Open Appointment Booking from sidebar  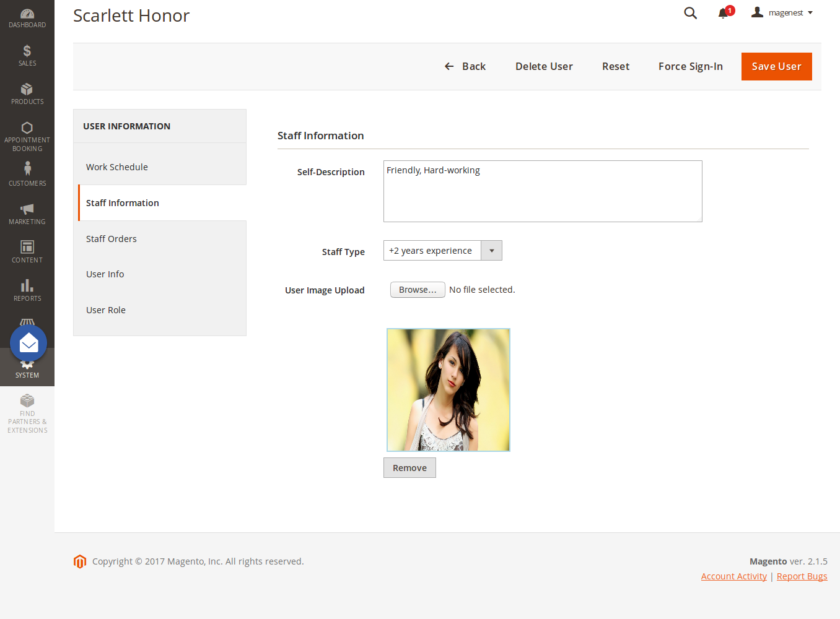tap(27, 136)
